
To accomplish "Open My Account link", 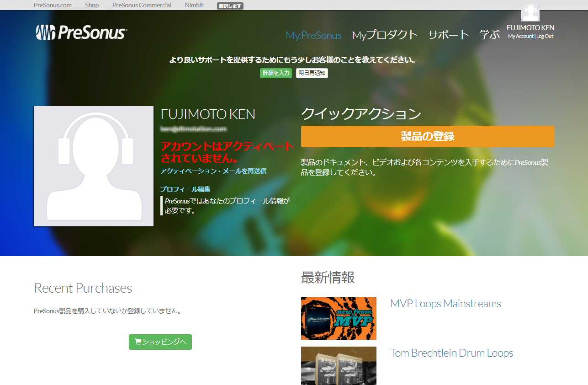I will pyautogui.click(x=520, y=36).
